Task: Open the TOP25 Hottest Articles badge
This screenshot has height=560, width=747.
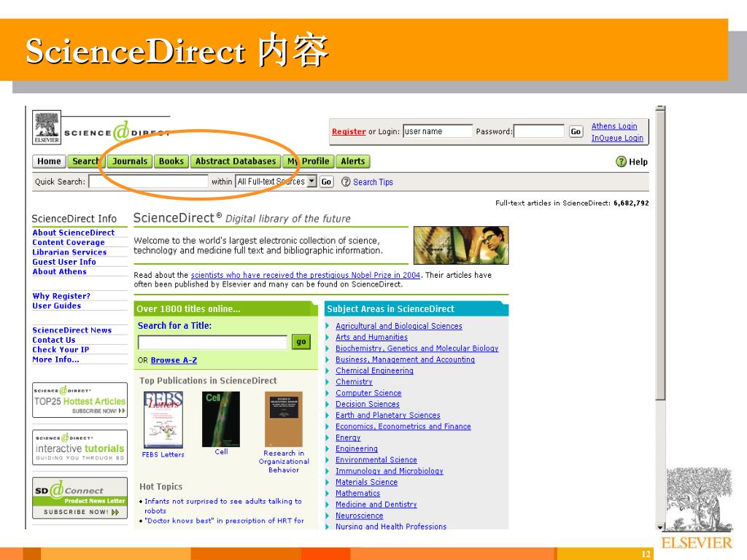Action: pyautogui.click(x=79, y=400)
